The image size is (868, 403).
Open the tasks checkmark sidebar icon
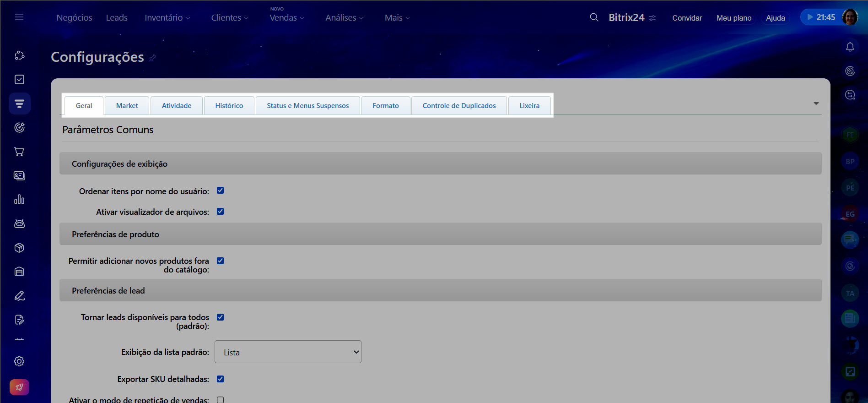click(19, 80)
